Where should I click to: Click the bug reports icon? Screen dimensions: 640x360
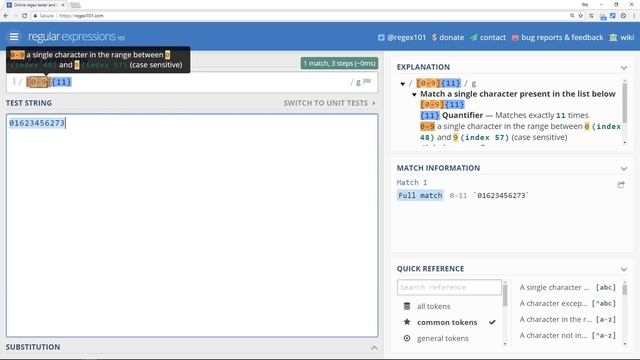tap(515, 38)
